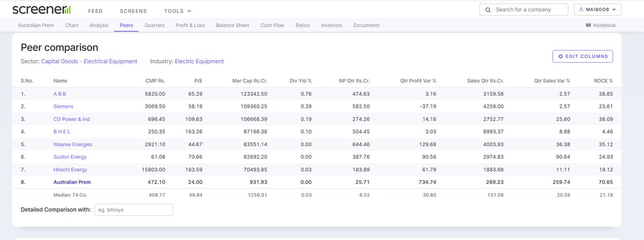Click the CMP Rs. column header
644x240 pixels.
155,81
